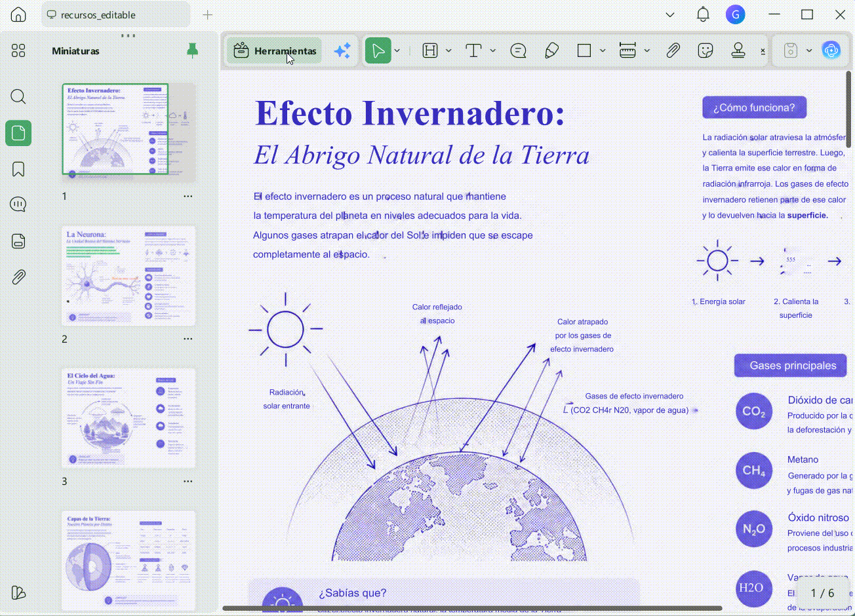This screenshot has height=616, width=855.
Task: Switch to the recursos_editable tab
Action: pyautogui.click(x=115, y=14)
